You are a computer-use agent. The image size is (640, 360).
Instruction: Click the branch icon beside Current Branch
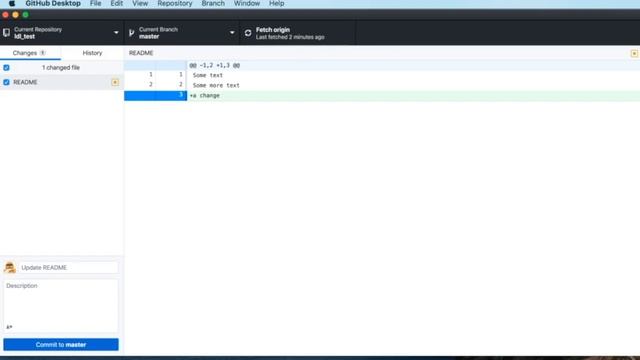[131, 33]
